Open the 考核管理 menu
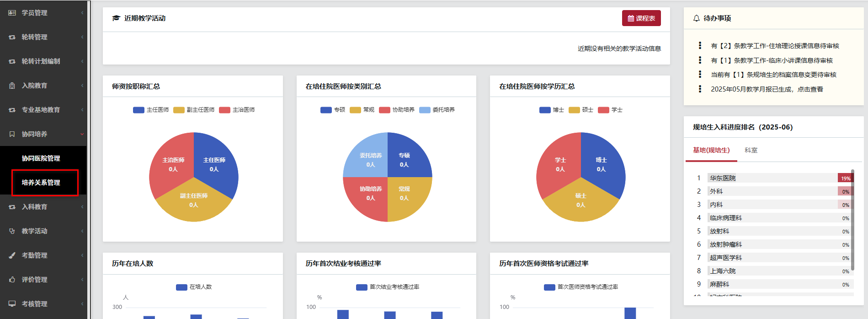The height and width of the screenshot is (319, 868). coord(43,304)
